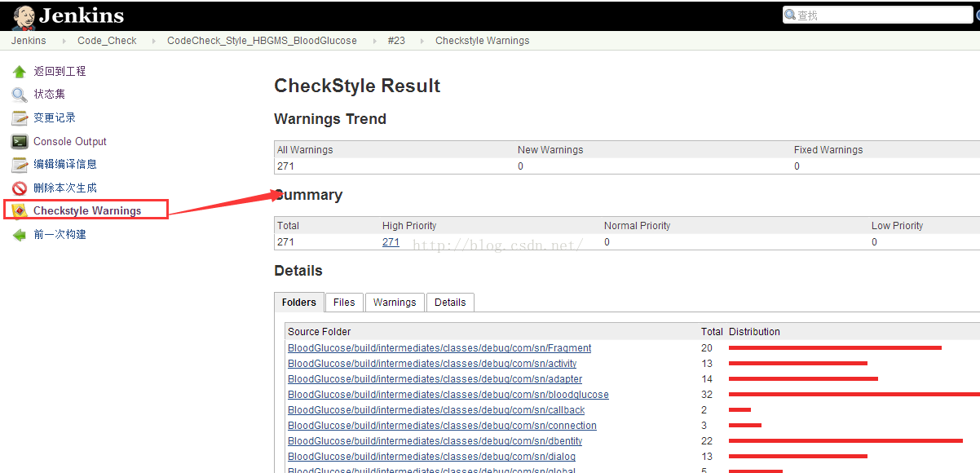The height and width of the screenshot is (473, 980).
Task: Click the total count 22 in dbentity row
Action: (707, 441)
